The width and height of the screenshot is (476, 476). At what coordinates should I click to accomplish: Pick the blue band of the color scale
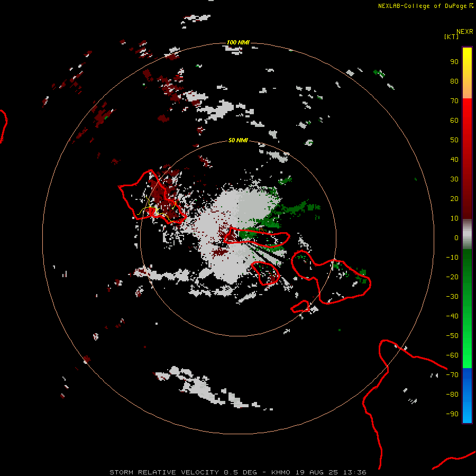pos(467,396)
